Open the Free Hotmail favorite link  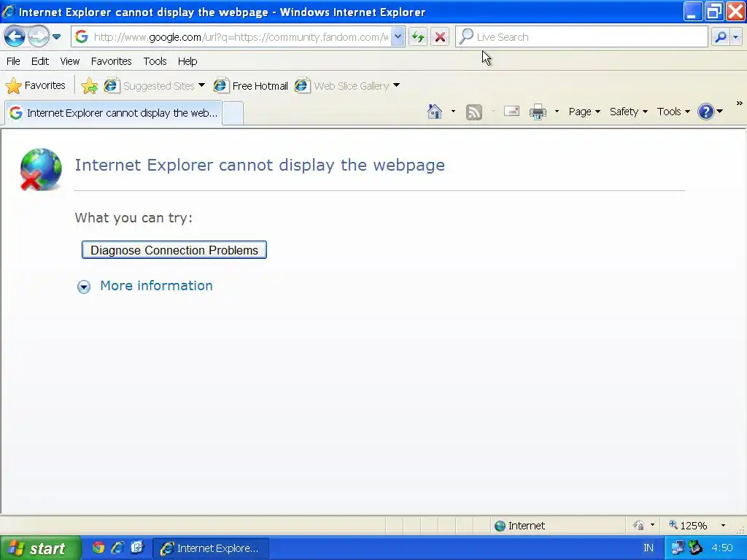click(x=251, y=86)
